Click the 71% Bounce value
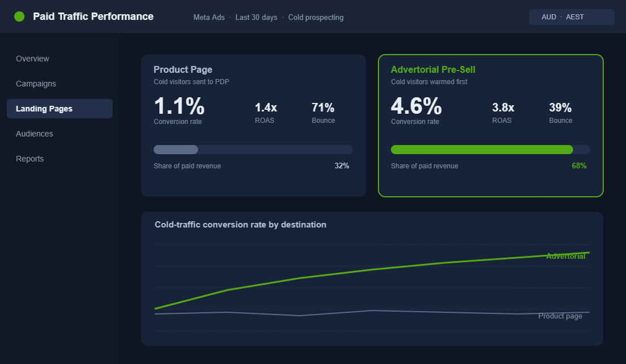 tap(323, 107)
